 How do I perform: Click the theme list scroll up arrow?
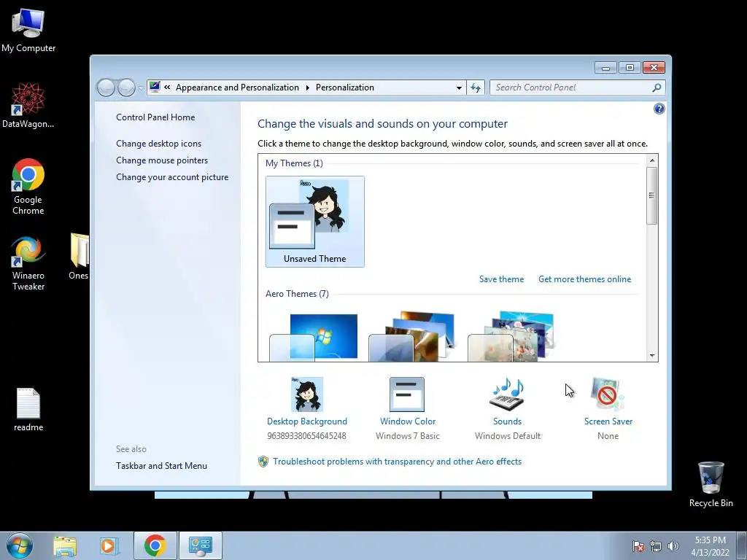click(x=652, y=160)
